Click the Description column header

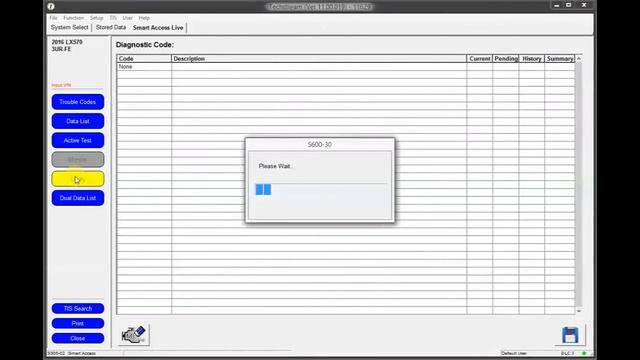coord(319,59)
